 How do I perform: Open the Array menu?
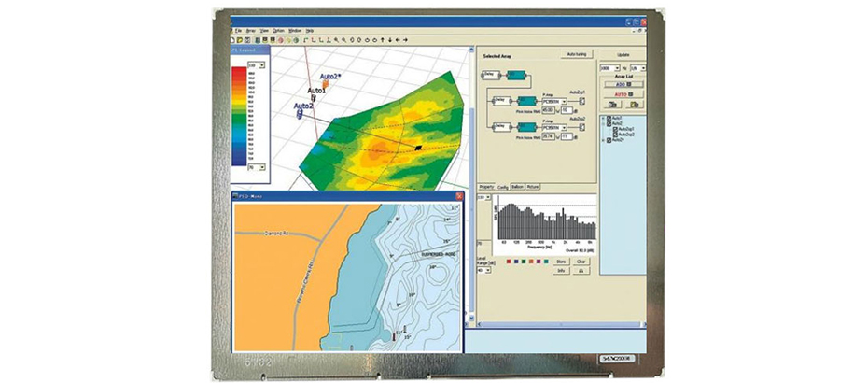tap(251, 31)
